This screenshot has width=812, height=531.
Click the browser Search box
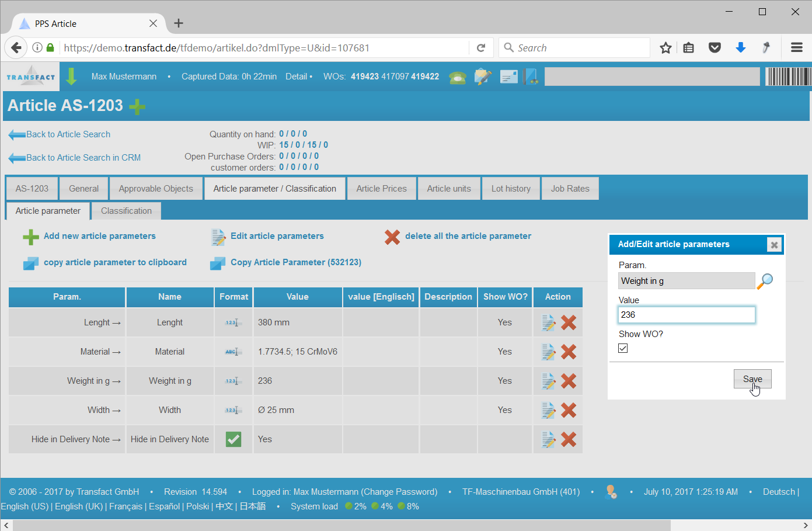coord(574,48)
